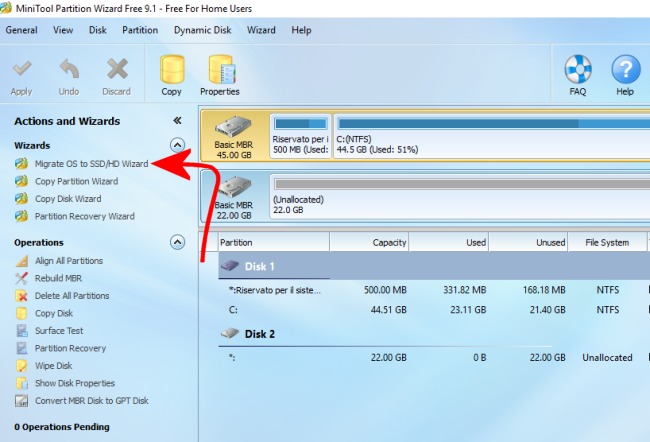The height and width of the screenshot is (442, 650).
Task: Select the C: partition row
Action: coord(434,310)
